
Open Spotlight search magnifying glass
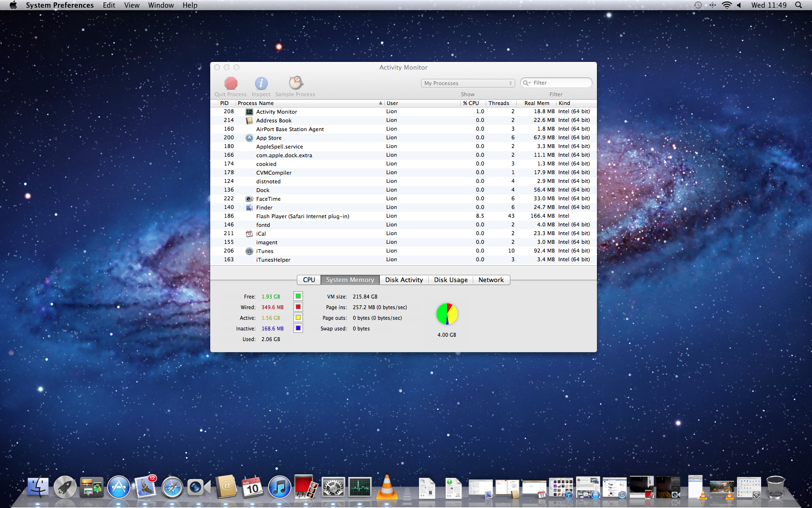point(798,5)
